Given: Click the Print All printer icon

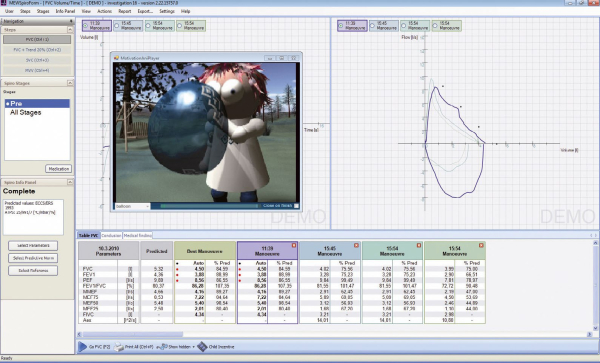Looking at the screenshot, I should click(x=119, y=347).
